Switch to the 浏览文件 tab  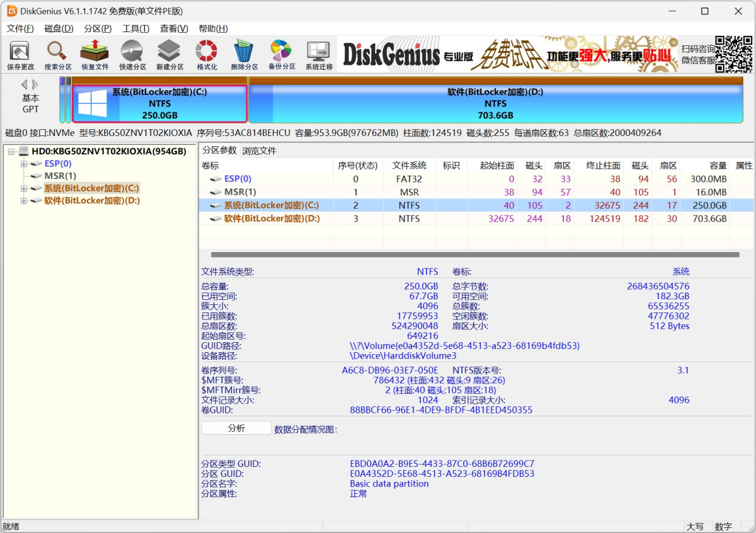click(x=259, y=151)
